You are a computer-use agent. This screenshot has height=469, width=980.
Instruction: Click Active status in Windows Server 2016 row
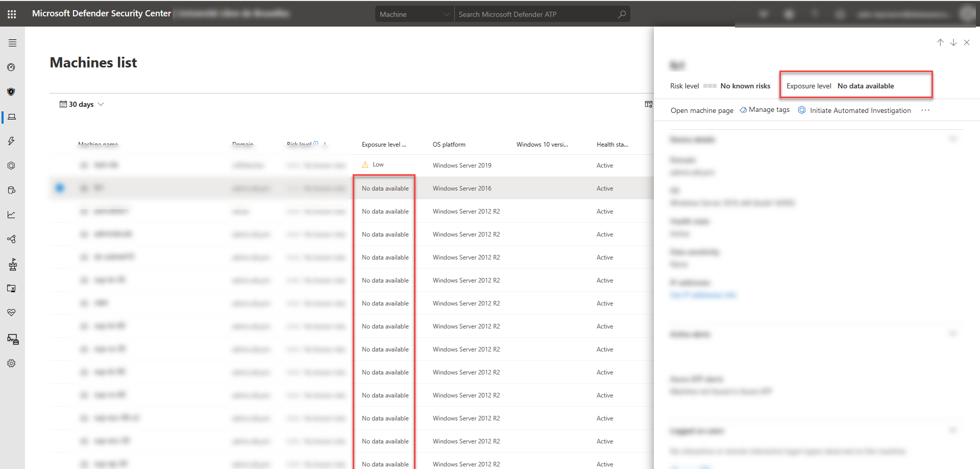[x=605, y=189]
